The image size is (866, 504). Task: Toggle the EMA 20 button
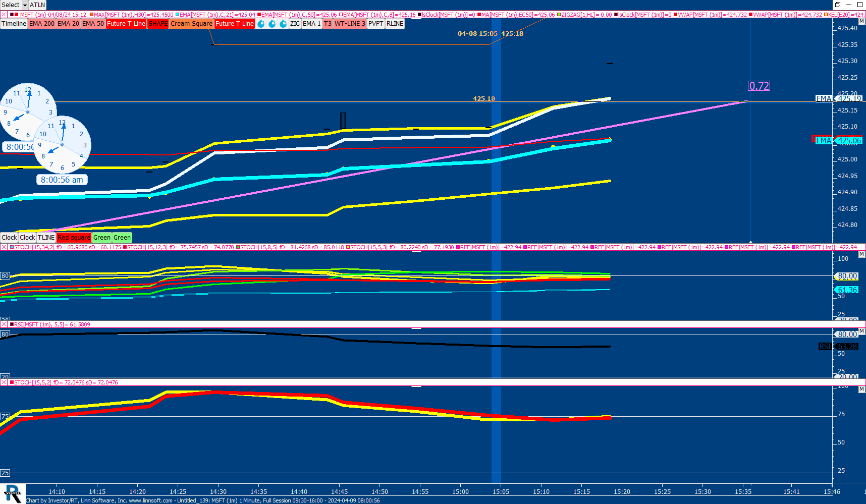click(68, 24)
